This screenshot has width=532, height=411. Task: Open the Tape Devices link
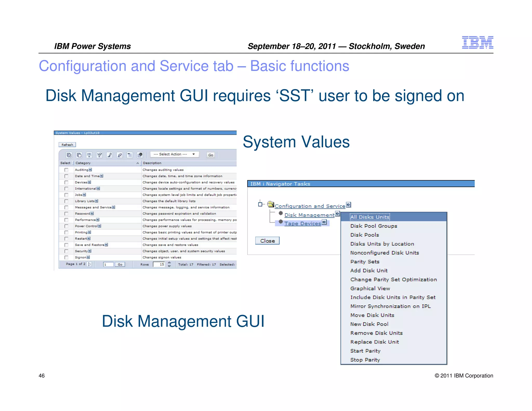coord(303,223)
